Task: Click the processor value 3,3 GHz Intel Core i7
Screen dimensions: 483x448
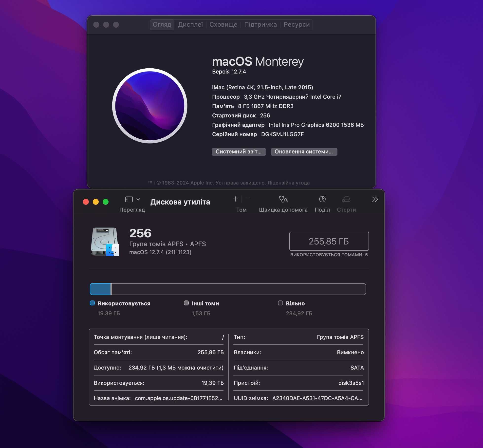Action: [x=293, y=97]
